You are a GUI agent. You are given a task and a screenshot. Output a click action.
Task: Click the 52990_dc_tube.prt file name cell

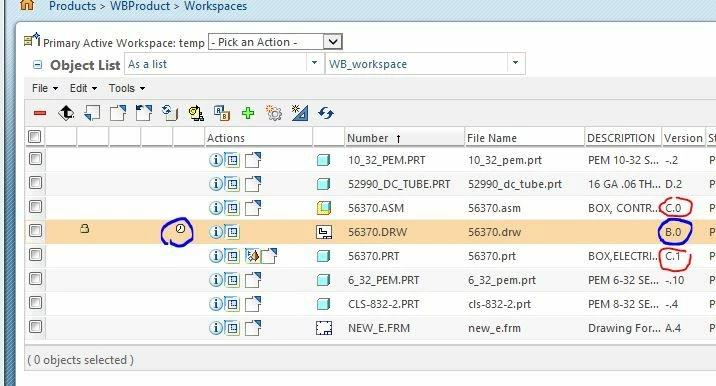click(x=515, y=184)
